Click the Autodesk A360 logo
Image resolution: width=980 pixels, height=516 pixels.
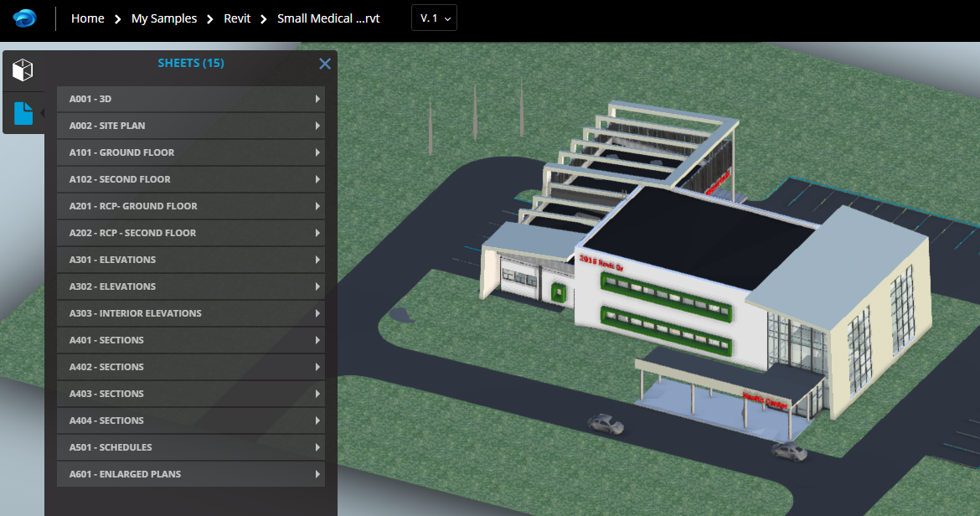pyautogui.click(x=24, y=18)
